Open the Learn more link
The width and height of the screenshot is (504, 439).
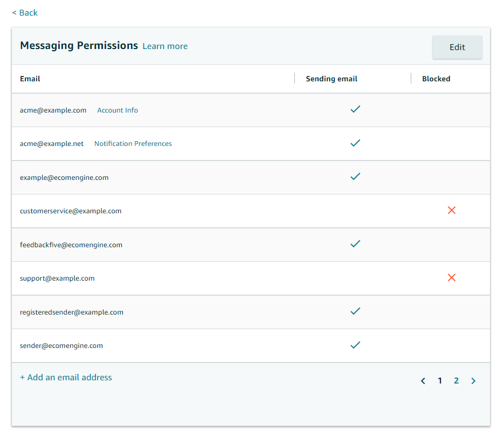tap(165, 46)
